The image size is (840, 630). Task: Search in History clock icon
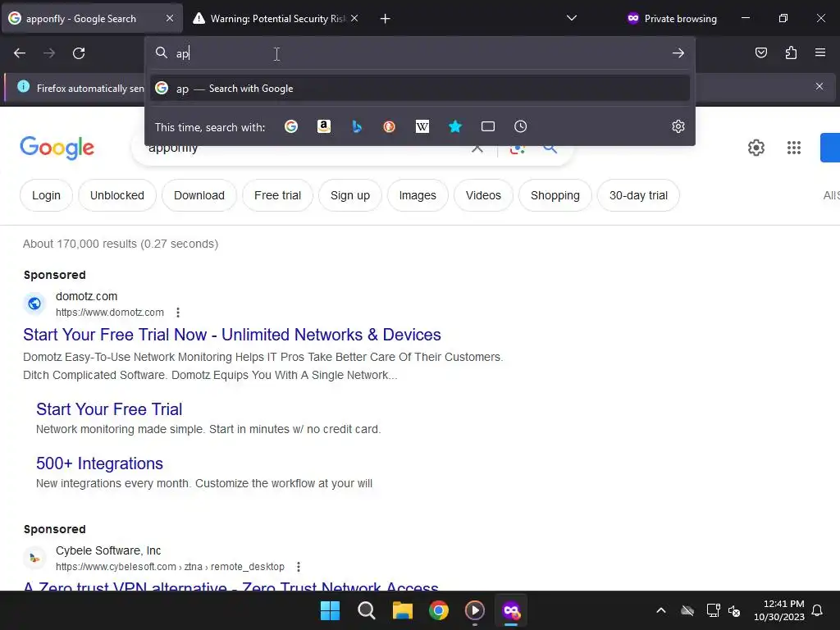point(520,126)
